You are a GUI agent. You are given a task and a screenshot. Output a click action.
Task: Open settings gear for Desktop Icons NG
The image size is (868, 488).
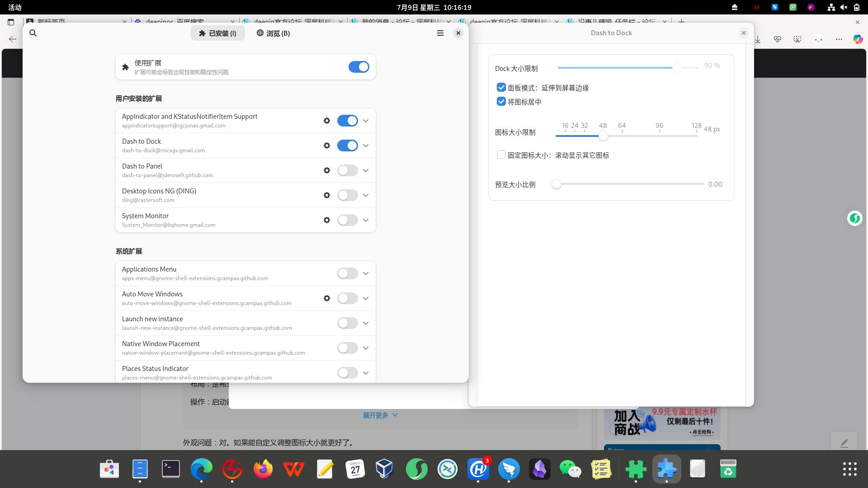pyautogui.click(x=327, y=195)
